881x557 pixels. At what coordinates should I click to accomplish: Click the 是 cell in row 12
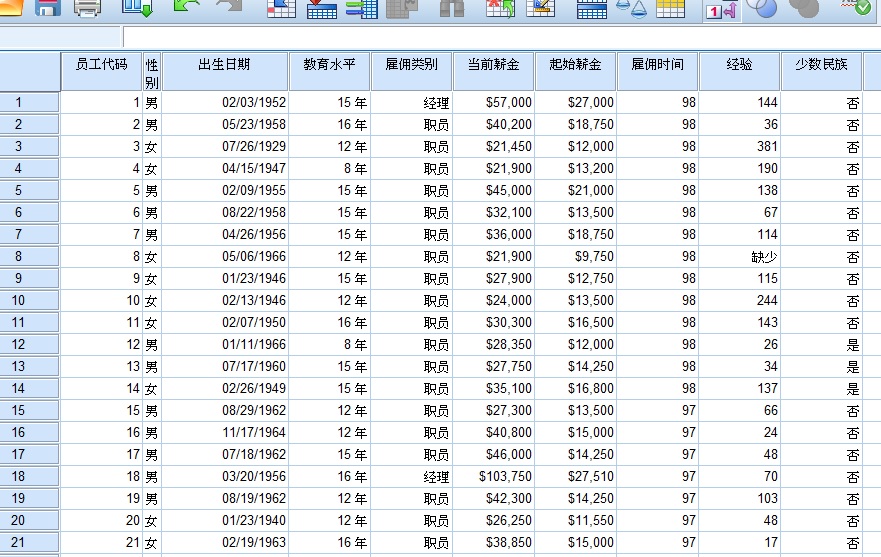pyautogui.click(x=821, y=345)
